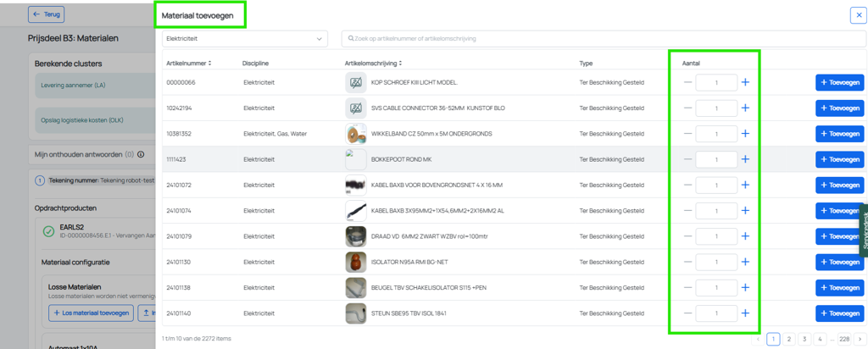Click Terug back button
This screenshot has width=868, height=349.
click(x=47, y=14)
